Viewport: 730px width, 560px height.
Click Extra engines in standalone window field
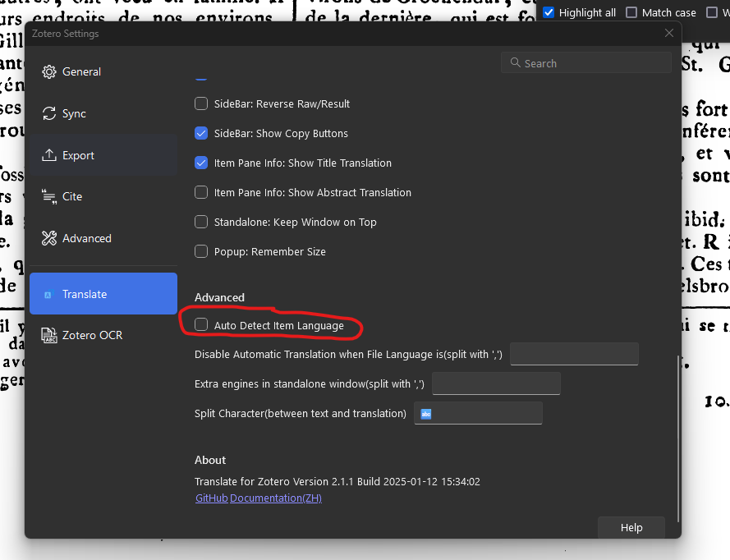coord(496,383)
